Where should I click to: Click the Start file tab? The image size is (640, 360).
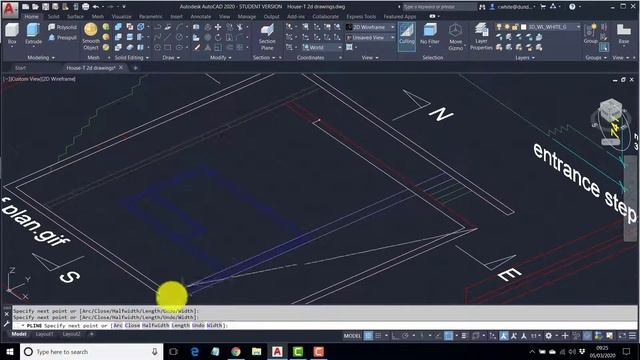(x=20, y=68)
